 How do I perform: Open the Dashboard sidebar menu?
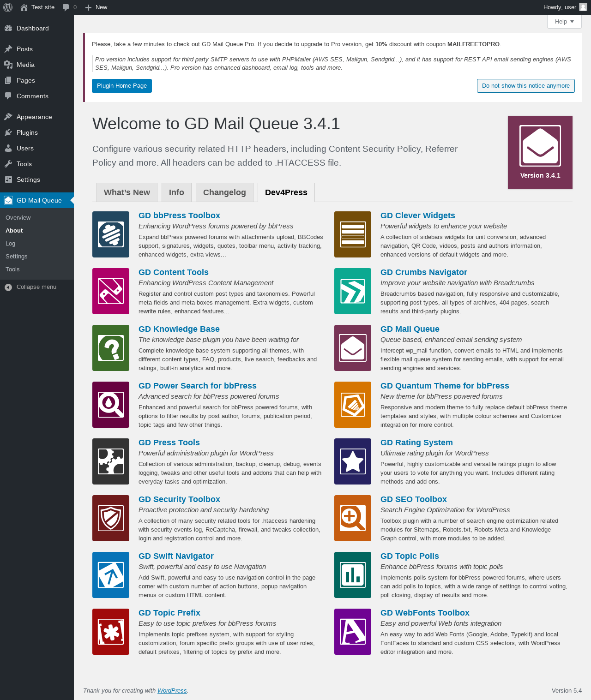point(37,28)
